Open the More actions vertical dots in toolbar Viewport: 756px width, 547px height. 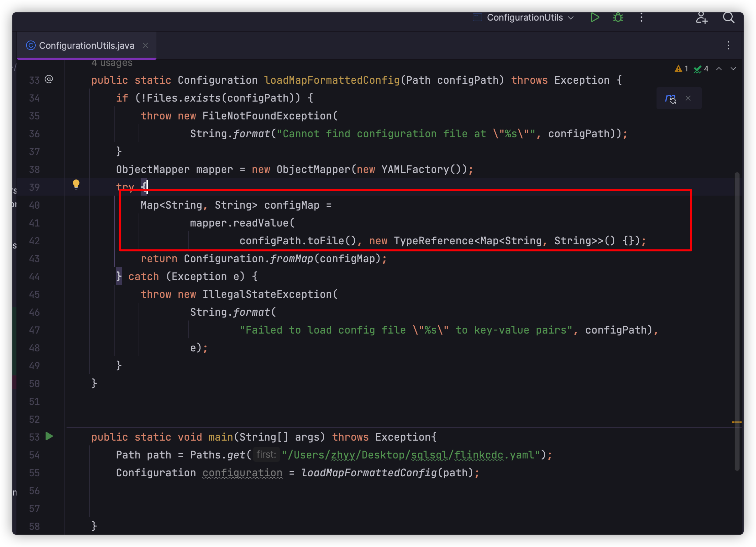point(641,17)
